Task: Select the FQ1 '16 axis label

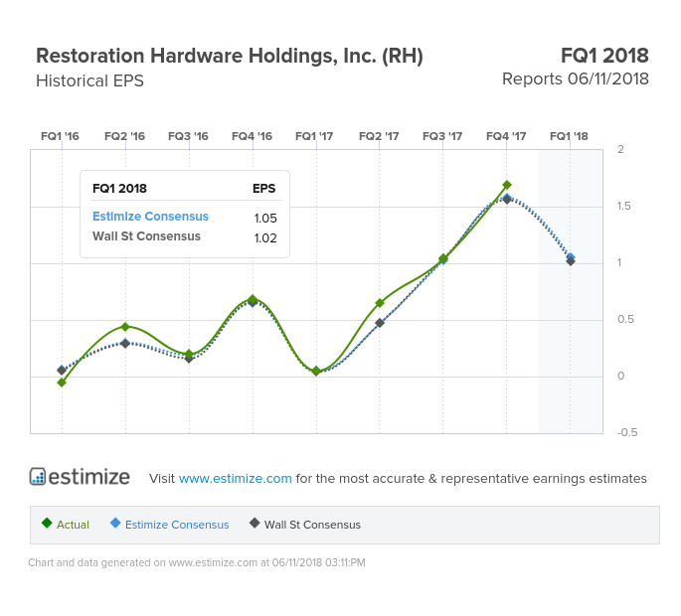Action: 60,136
